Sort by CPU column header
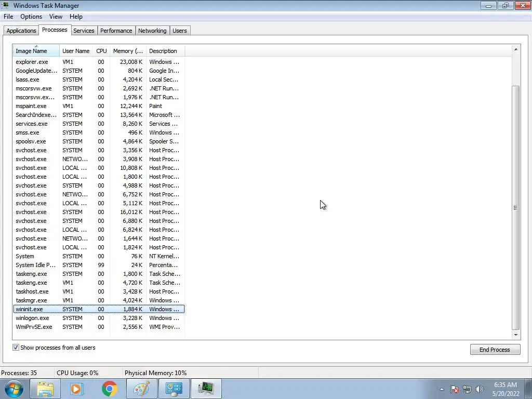This screenshot has width=532, height=399. (x=101, y=51)
